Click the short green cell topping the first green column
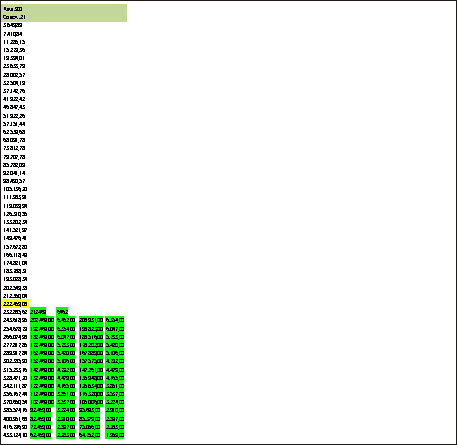The width and height of the screenshot is (457, 445). [38, 312]
